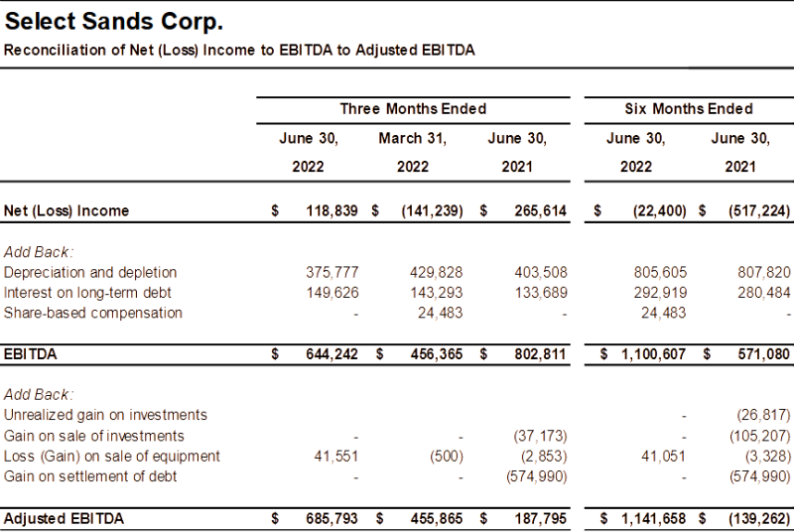The height and width of the screenshot is (532, 794).
Task: Click the 'Gain on settlement of debt' label
Action: click(x=90, y=476)
